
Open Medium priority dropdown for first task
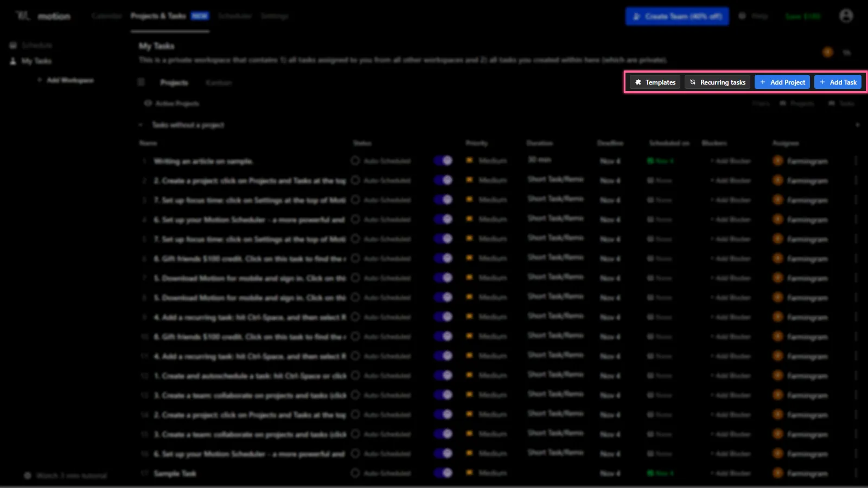coord(487,161)
